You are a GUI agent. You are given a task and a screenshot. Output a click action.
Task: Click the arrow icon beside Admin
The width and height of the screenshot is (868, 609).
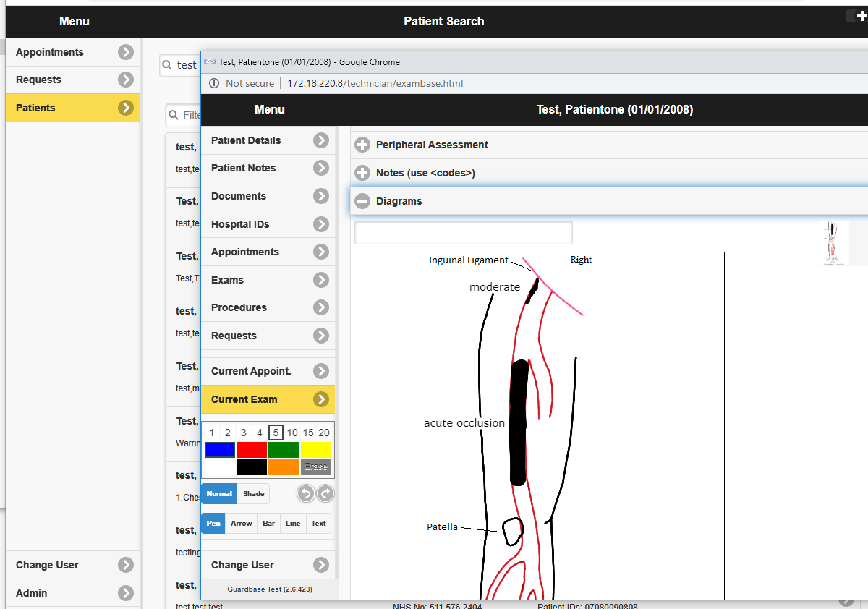[x=126, y=593]
